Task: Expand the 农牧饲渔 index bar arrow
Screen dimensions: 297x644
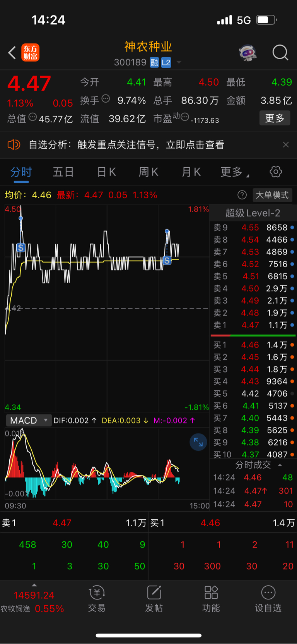Action: [34, 585]
